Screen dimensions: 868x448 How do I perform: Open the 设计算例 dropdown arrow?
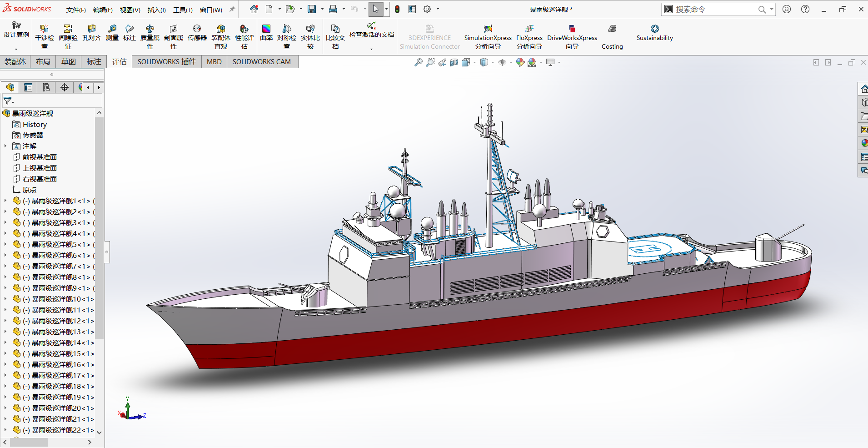pos(16,49)
